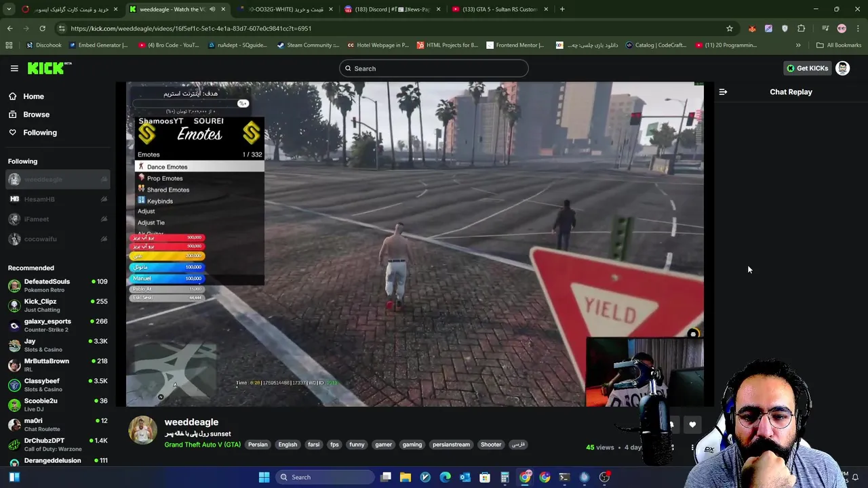Click the heart follow button
The width and height of the screenshot is (868, 488).
pos(692,425)
